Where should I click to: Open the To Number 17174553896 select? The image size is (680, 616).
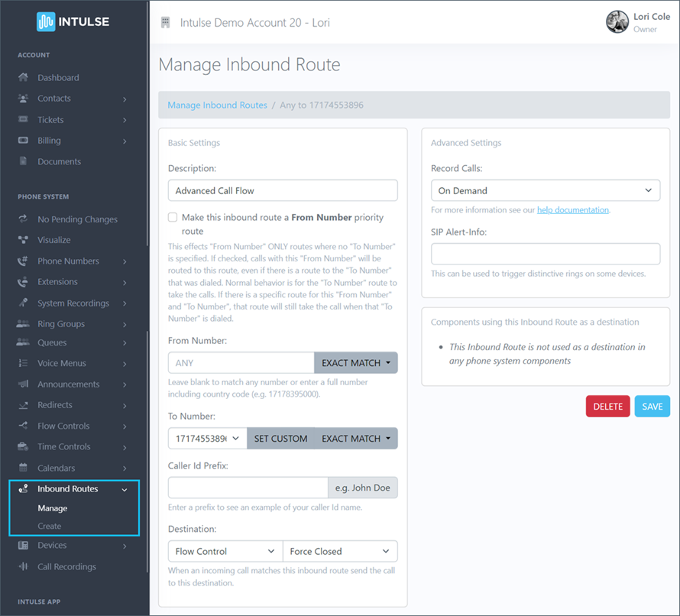[207, 438]
